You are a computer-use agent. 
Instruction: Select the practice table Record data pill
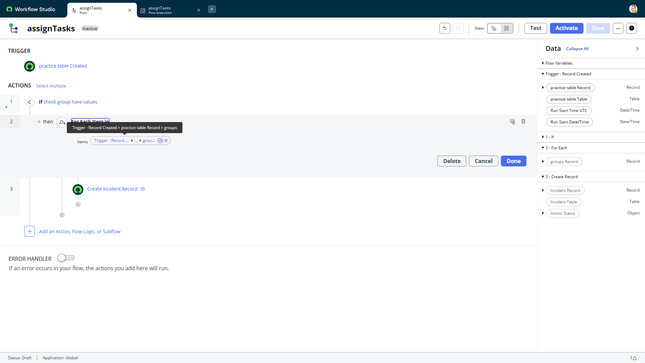pos(570,88)
